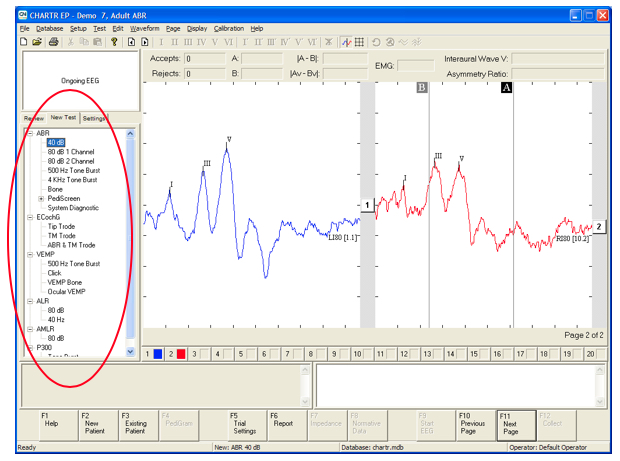The width and height of the screenshot is (620, 461).
Task: Click the circular arrow toolbar icon
Action: pyautogui.click(x=376, y=42)
